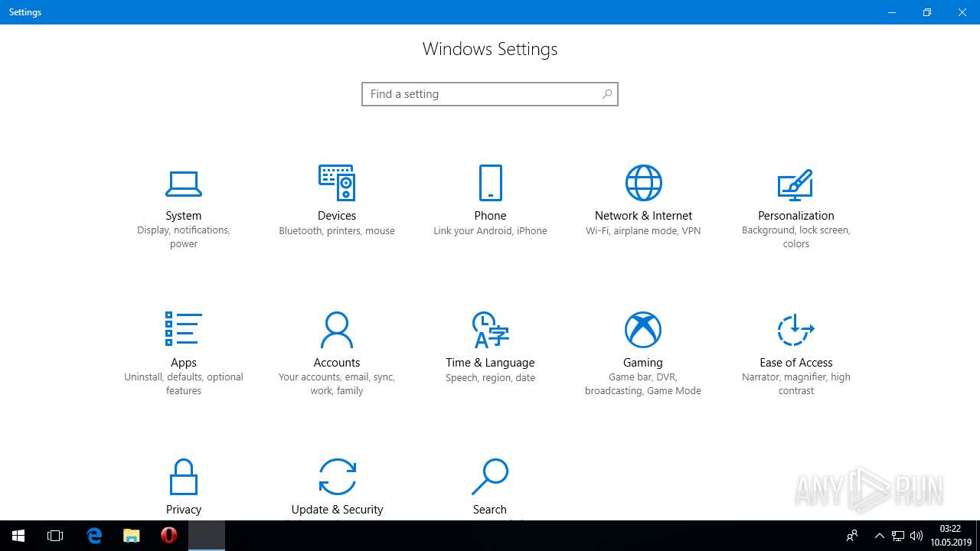
Task: Open the Devices keyboard and speaker icon
Action: coord(337,183)
